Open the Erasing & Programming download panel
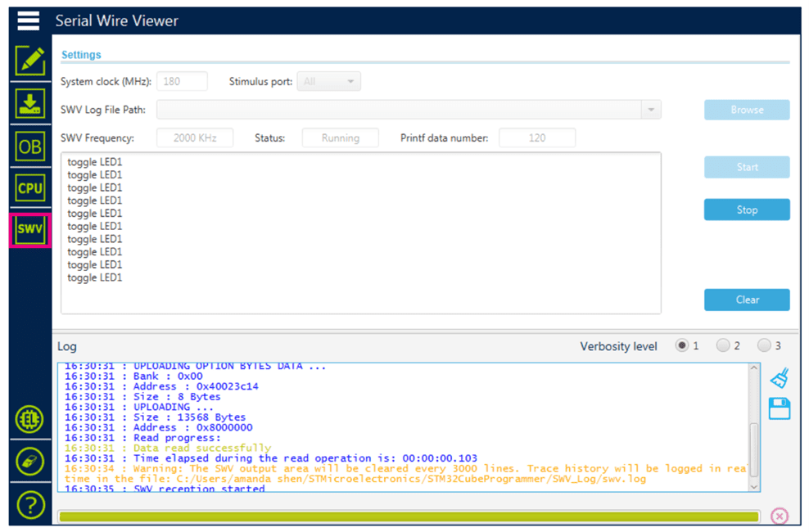Image resolution: width=809 pixels, height=532 pixels. (30, 104)
